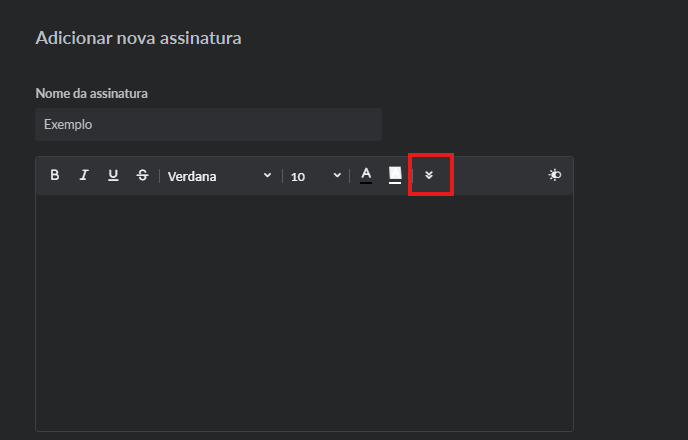
Task: Expand more toolbar options with the double chevron
Action: tap(429, 175)
